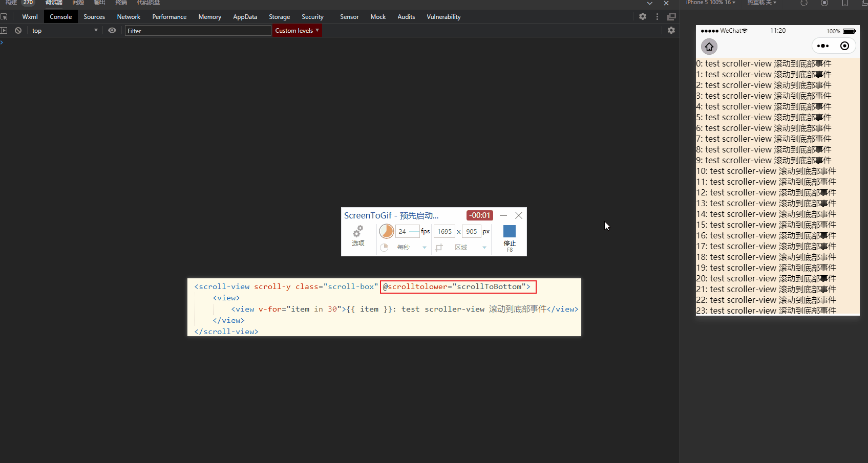Open the 热重载 hot reload dropdown
Image resolution: width=868 pixels, height=463 pixels.
pyautogui.click(x=761, y=3)
